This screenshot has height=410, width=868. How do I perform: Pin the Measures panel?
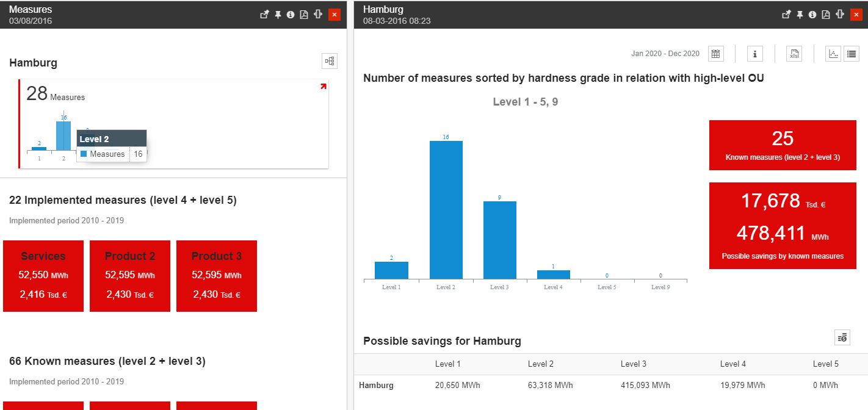pos(278,15)
